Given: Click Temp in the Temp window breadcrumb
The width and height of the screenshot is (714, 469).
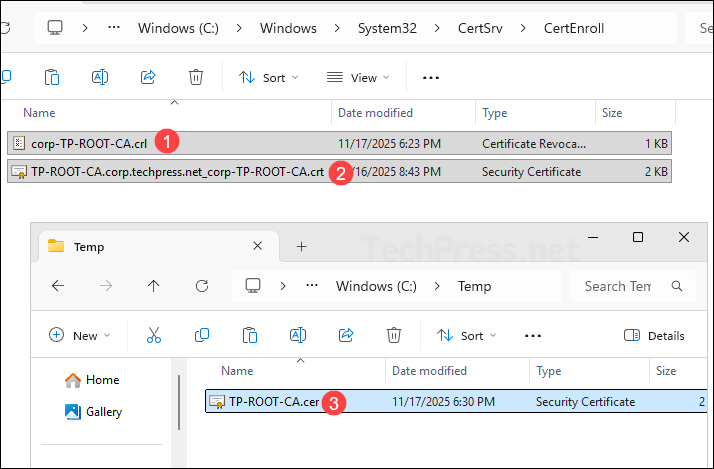Looking at the screenshot, I should point(474,286).
